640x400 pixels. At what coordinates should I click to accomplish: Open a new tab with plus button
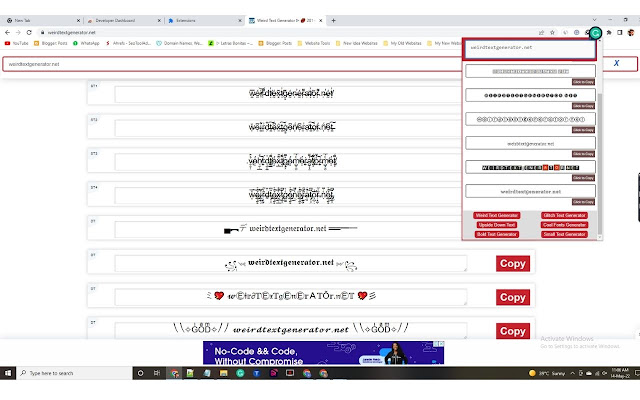(333, 20)
